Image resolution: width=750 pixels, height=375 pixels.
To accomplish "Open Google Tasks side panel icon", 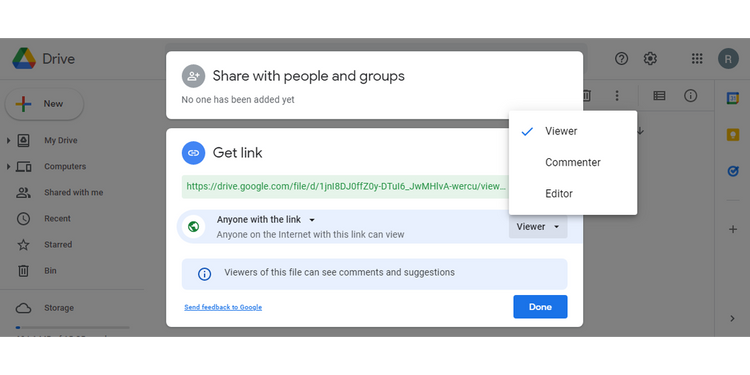I will [x=733, y=171].
